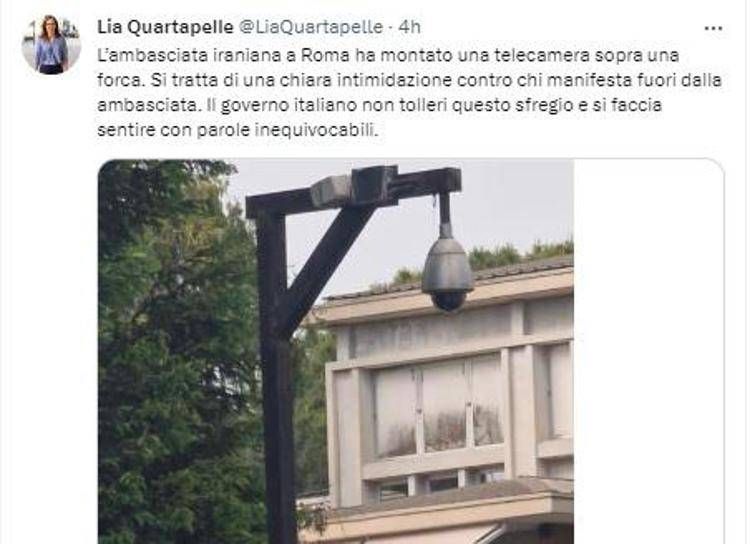Screen dimensions: 750x544
Task: Open Lia Quartapelle's profile avatar
Action: tap(51, 44)
